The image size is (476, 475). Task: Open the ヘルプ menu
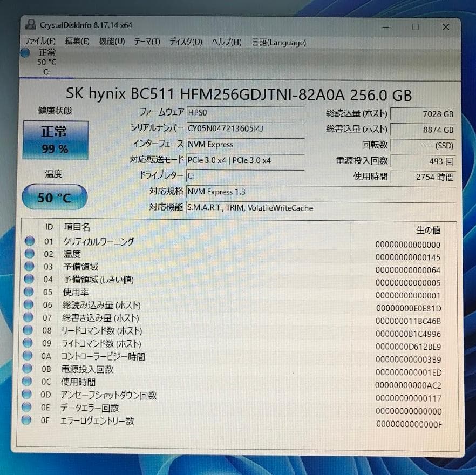225,42
